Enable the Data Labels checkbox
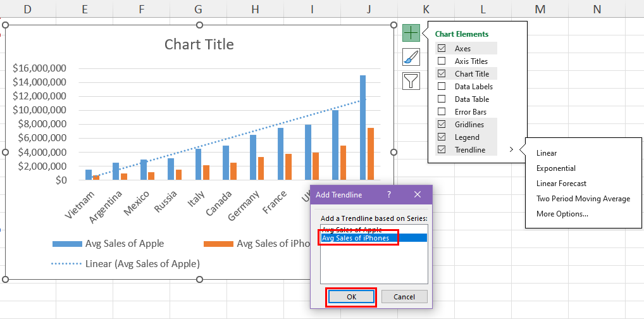 pos(442,87)
